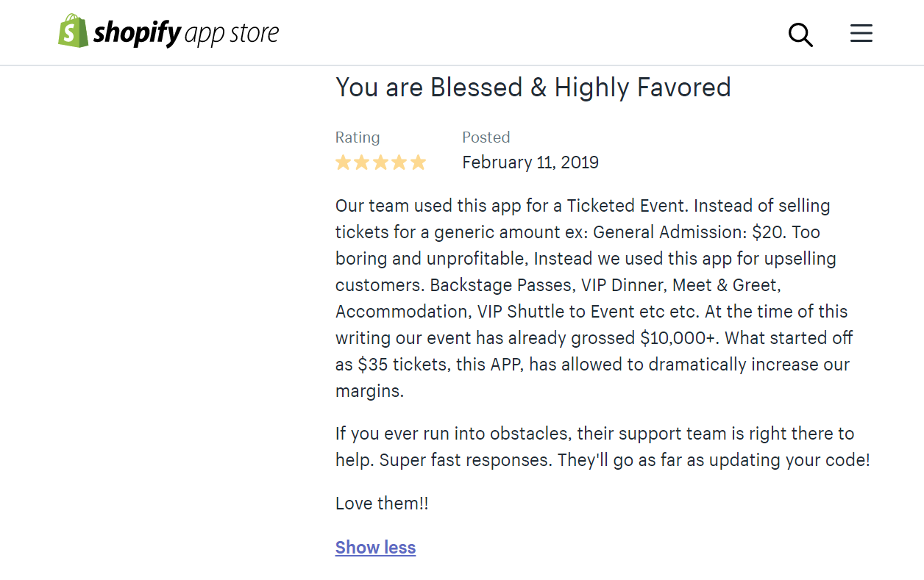The width and height of the screenshot is (924, 580).
Task: Open the search magnifier icon
Action: [x=800, y=34]
